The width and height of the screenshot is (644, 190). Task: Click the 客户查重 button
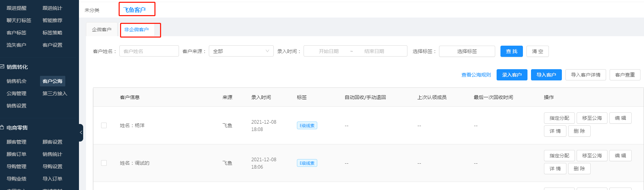[625, 75]
